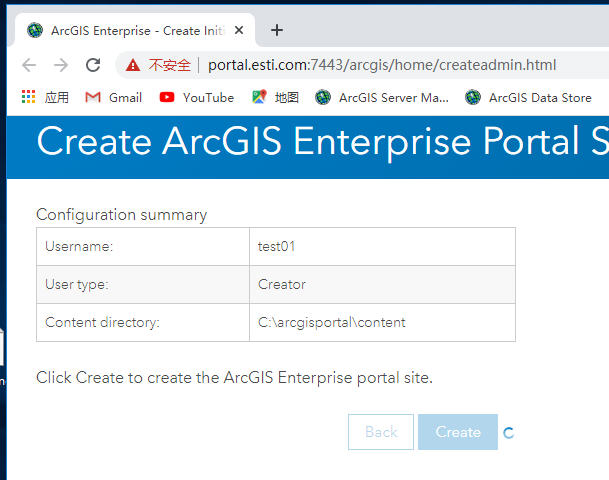
Task: Close the ArcGIS Enterprise tab
Action: coord(239,30)
